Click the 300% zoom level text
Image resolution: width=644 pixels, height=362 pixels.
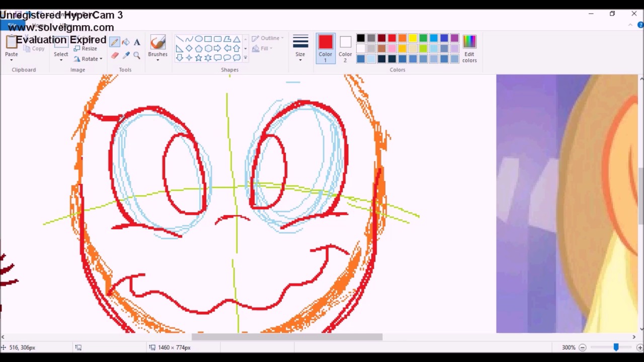(x=569, y=347)
